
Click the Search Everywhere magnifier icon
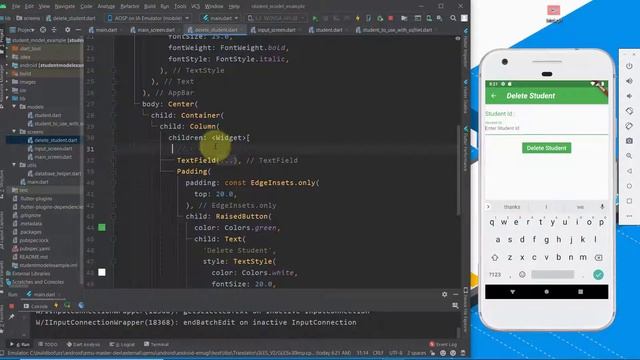(x=453, y=18)
